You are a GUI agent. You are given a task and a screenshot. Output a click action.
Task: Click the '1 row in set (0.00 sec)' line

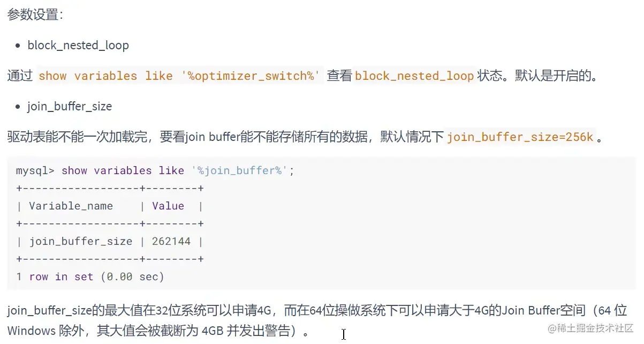[90, 276]
